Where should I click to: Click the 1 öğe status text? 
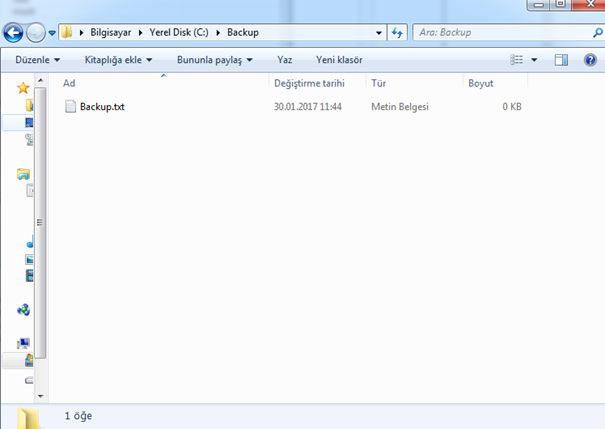point(78,416)
